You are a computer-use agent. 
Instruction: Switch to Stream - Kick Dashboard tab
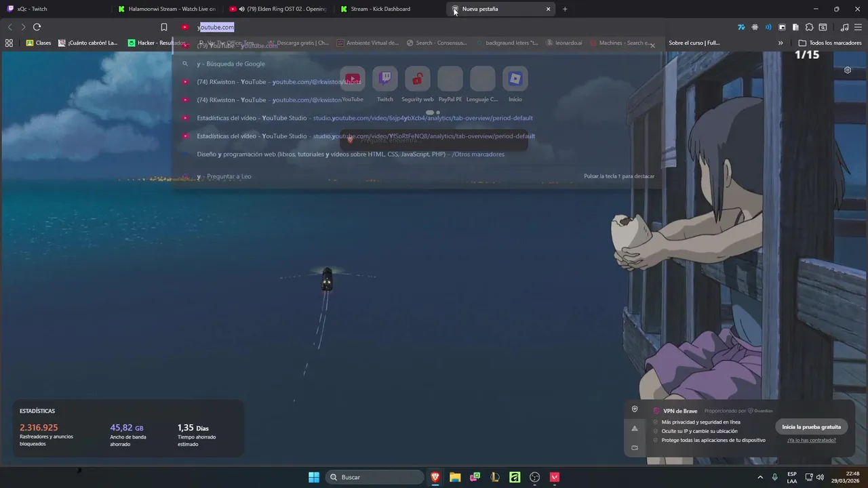coord(390,9)
